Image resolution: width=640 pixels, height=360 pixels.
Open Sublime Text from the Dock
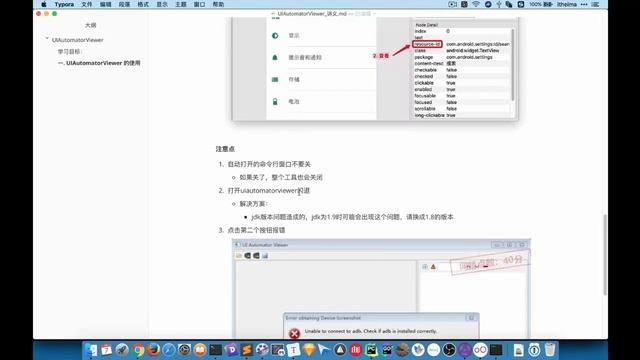coord(247,350)
